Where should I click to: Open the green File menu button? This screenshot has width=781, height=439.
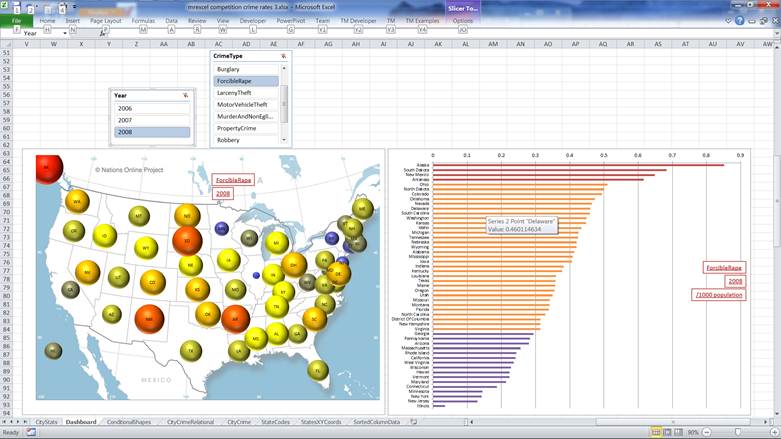(x=16, y=20)
